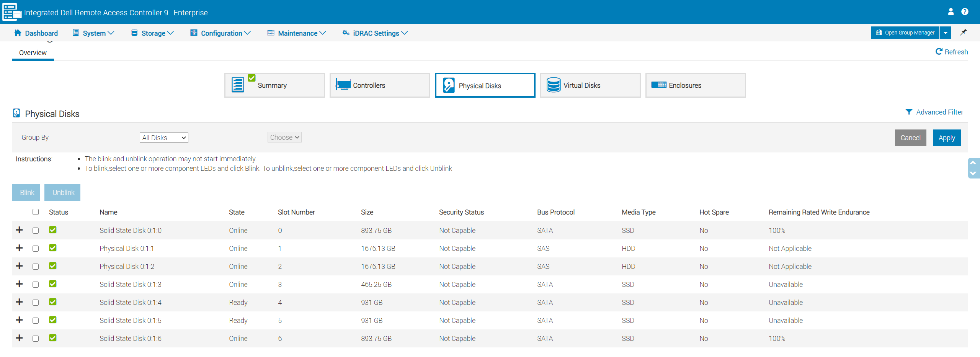
Task: Select the Overview tab
Action: coord(33,53)
